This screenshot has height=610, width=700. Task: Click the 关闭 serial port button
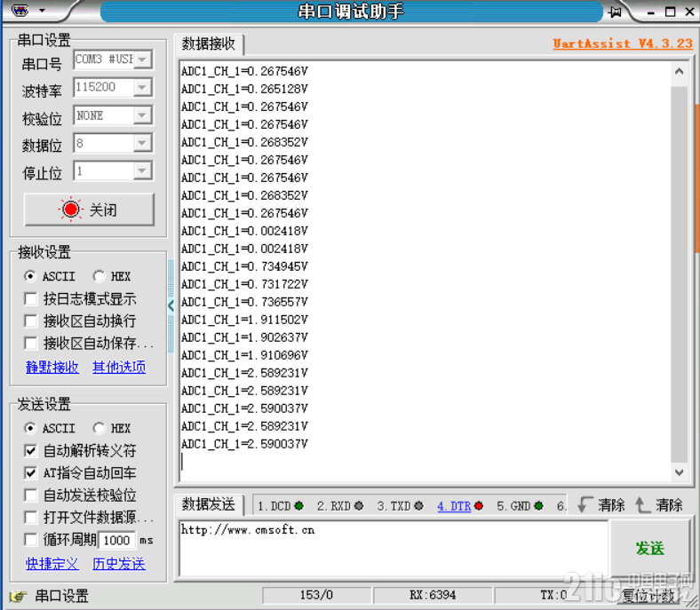click(x=90, y=210)
